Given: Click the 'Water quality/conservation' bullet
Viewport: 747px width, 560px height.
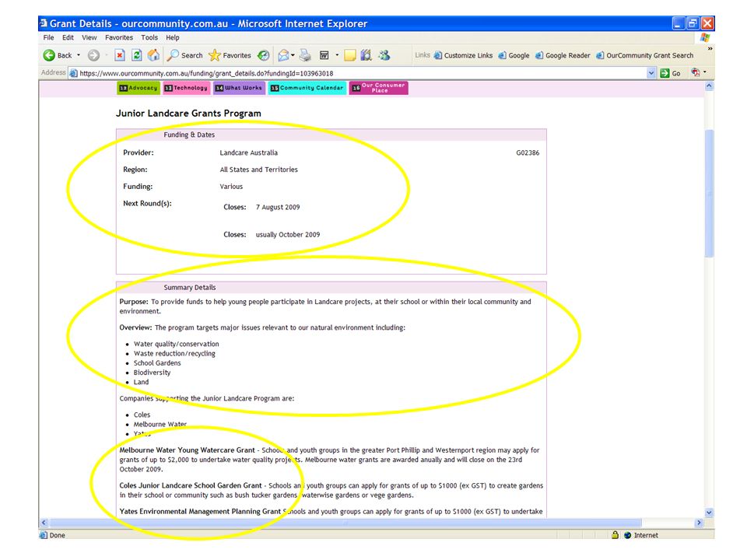Looking at the screenshot, I should click(x=177, y=344).
